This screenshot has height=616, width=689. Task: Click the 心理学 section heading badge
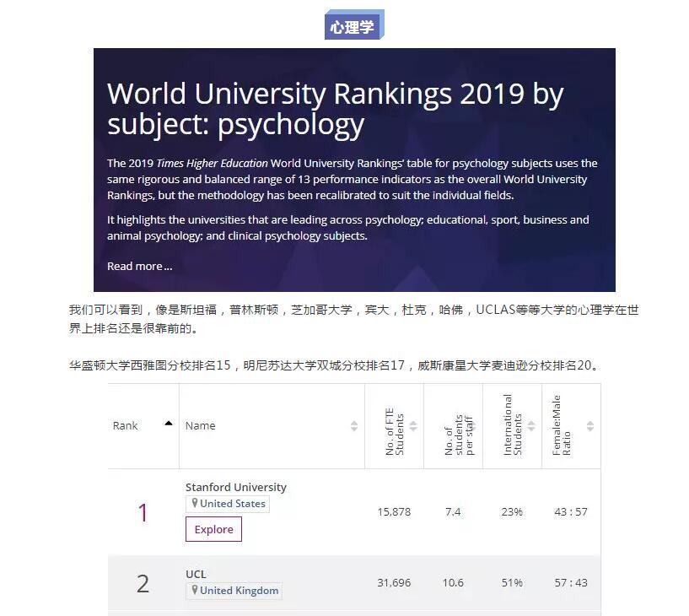pos(353,27)
